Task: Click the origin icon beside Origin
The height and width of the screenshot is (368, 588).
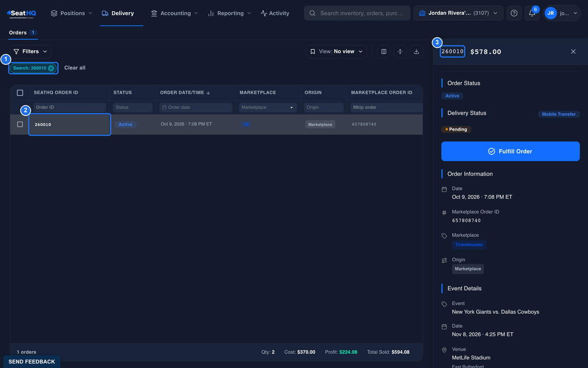Action: (444, 260)
